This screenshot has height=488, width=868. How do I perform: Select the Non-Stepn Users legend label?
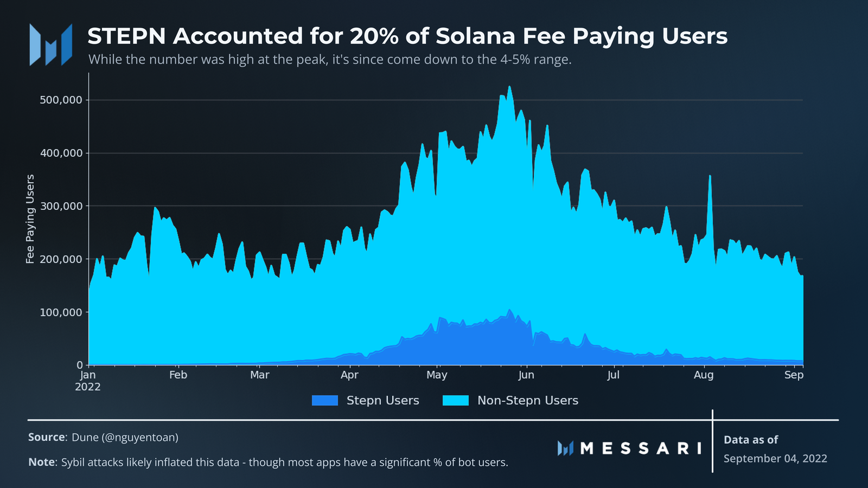click(528, 401)
